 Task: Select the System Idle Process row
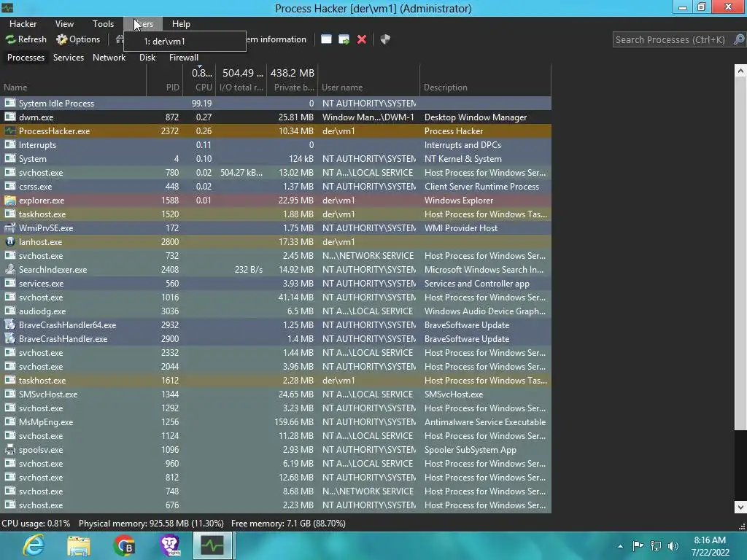[275, 104]
